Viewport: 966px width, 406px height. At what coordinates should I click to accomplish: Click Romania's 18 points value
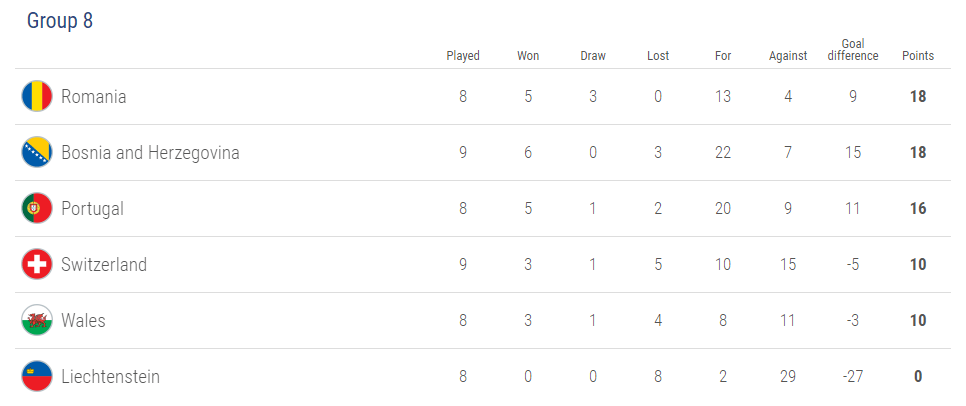pos(917,97)
